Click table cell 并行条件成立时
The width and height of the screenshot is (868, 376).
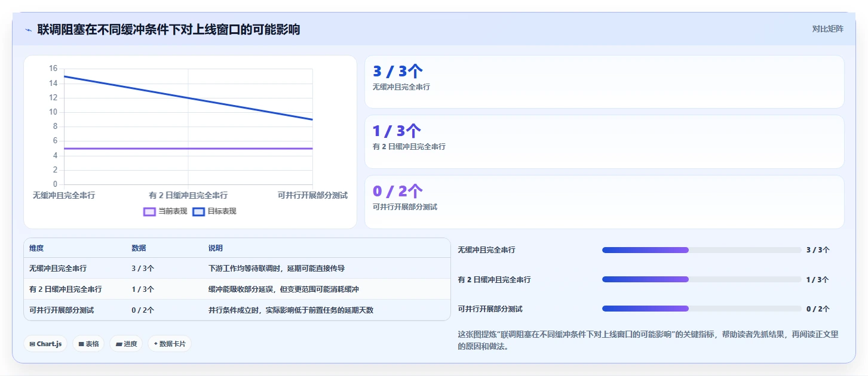click(x=290, y=310)
